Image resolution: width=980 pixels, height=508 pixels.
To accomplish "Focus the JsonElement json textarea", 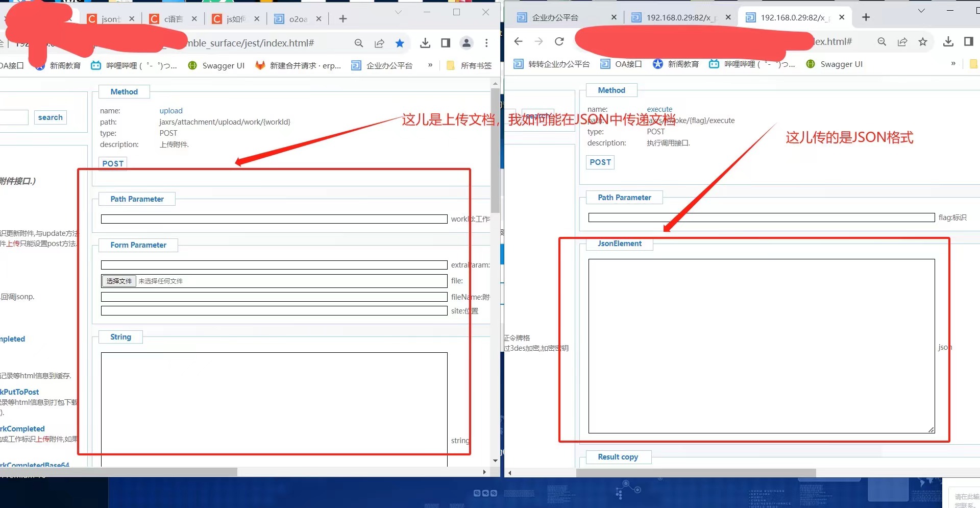I will tap(762, 346).
